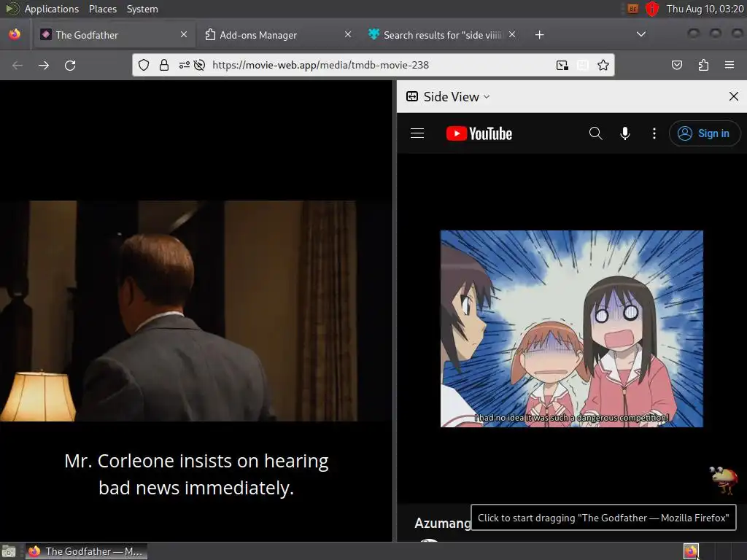Click the uBlock red shield tray icon

(x=651, y=9)
